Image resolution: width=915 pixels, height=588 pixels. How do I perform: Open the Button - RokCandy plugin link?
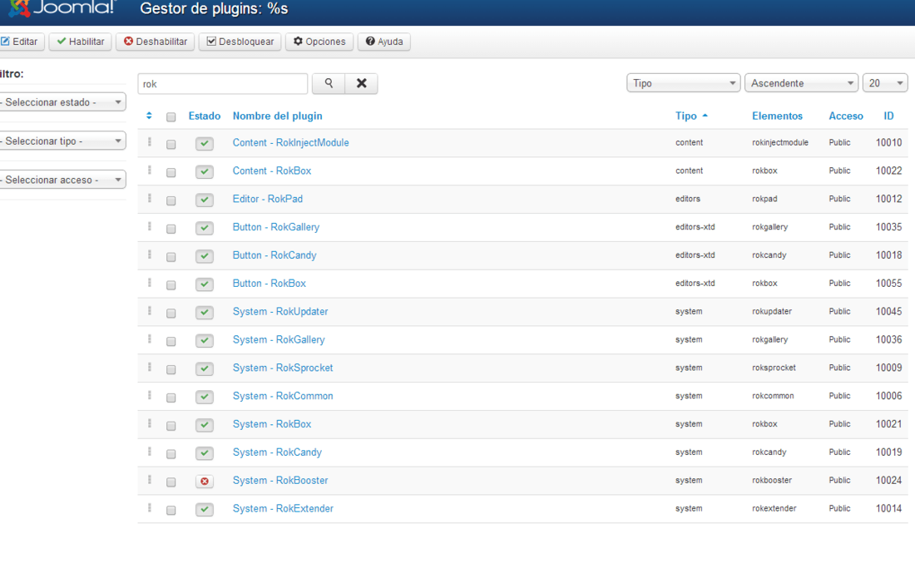[274, 255]
